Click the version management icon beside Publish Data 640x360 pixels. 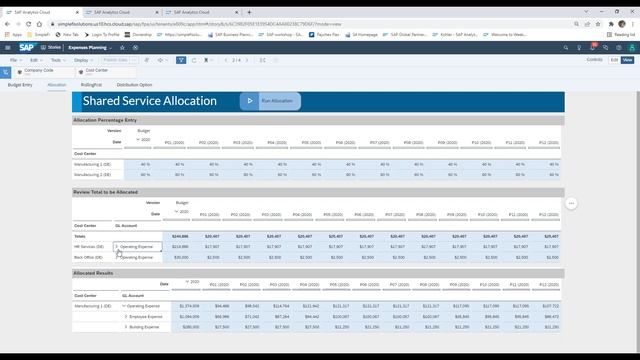(147, 60)
